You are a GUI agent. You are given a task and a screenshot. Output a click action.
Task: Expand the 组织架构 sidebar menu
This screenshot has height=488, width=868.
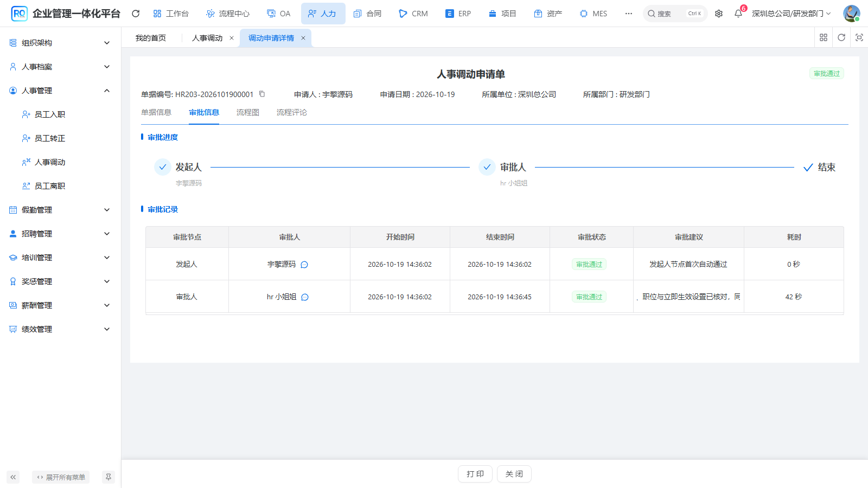click(x=60, y=43)
